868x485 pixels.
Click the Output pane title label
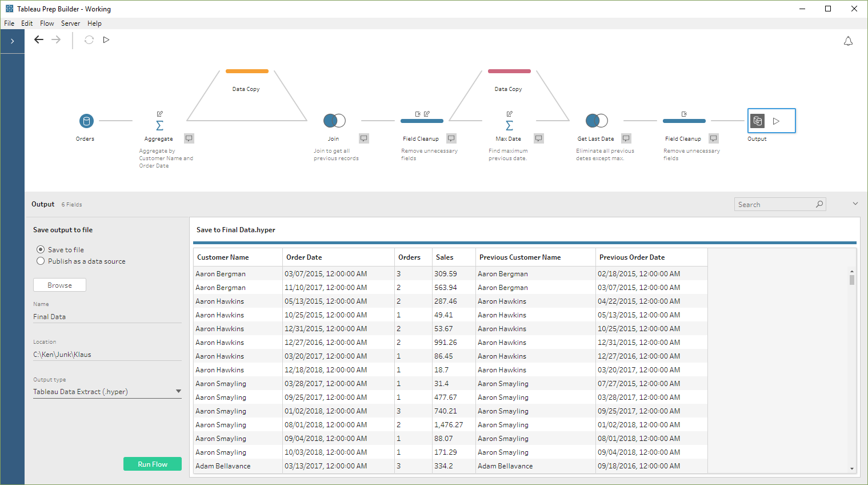(43, 204)
